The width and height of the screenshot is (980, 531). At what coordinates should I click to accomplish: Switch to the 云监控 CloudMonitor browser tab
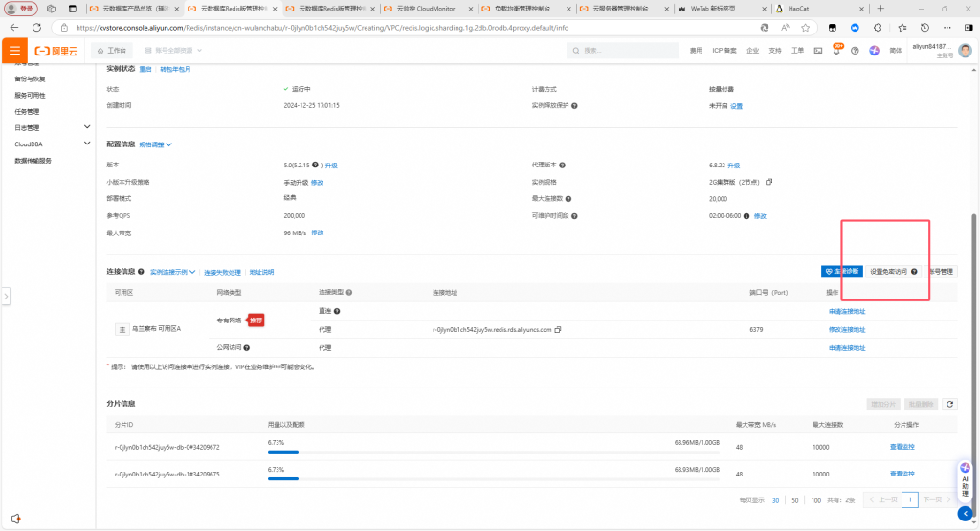click(425, 8)
